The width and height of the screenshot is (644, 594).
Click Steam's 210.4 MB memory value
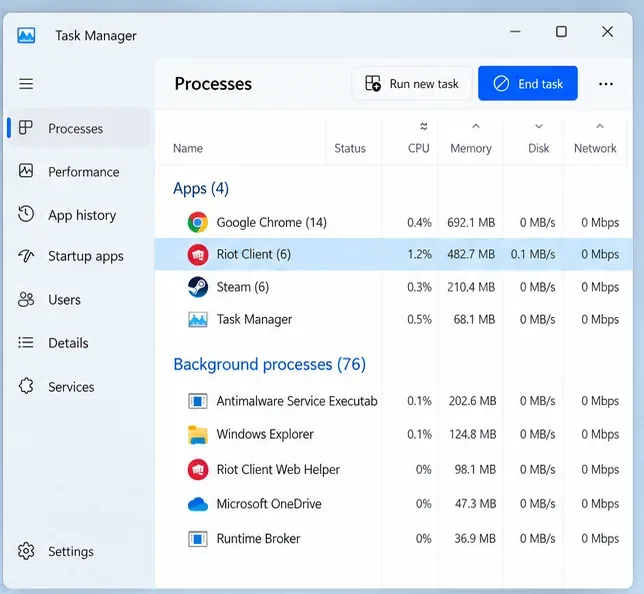(x=471, y=287)
